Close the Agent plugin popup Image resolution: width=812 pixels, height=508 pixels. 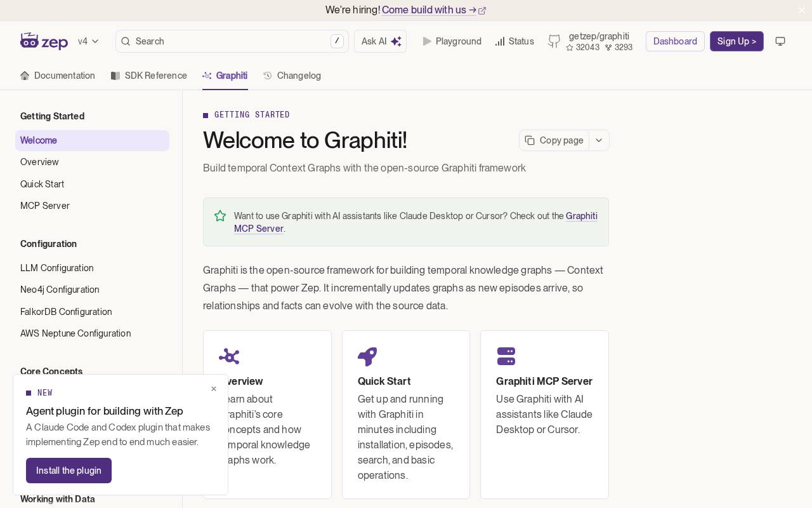[214, 389]
